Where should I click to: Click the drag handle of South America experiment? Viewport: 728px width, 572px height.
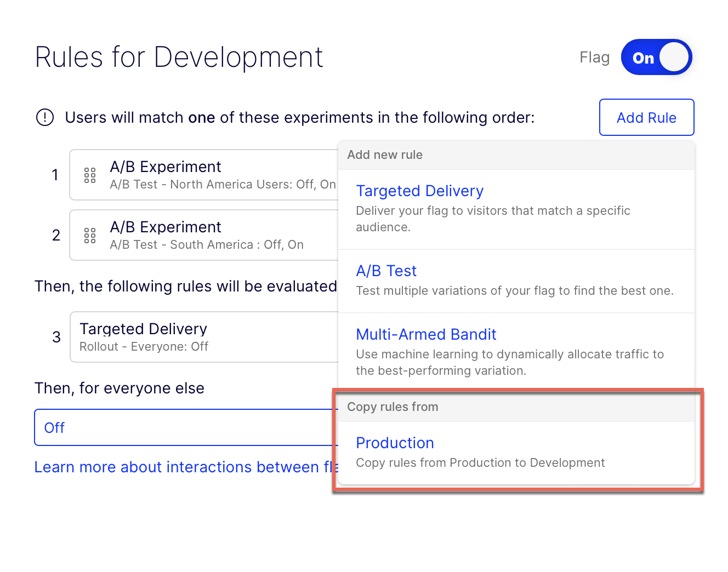click(90, 236)
